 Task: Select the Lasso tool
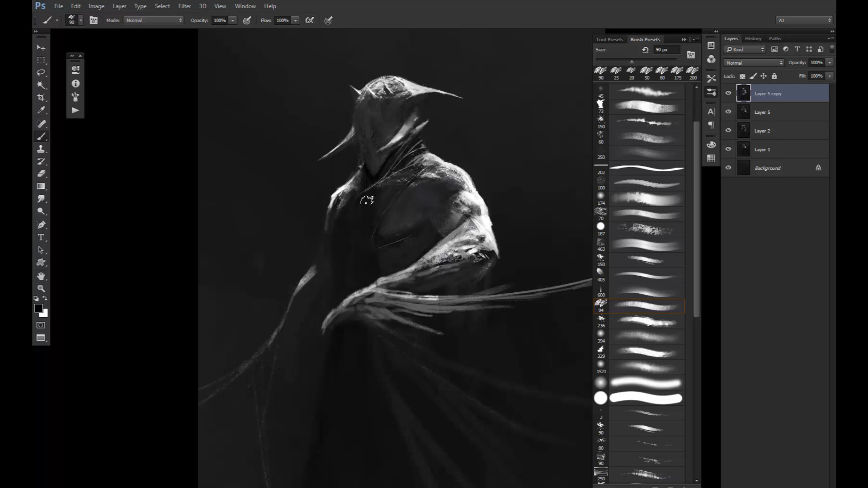(x=41, y=72)
